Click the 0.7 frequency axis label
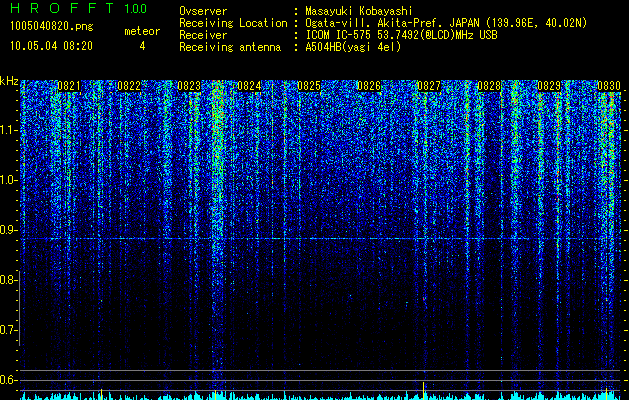This screenshot has height=400, width=629. point(8,330)
